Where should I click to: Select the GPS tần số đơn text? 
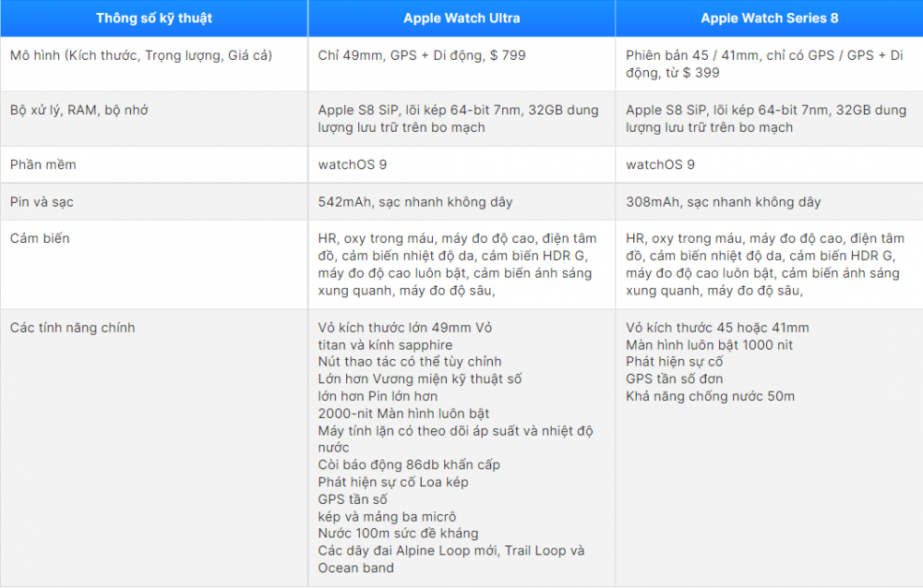tap(675, 378)
